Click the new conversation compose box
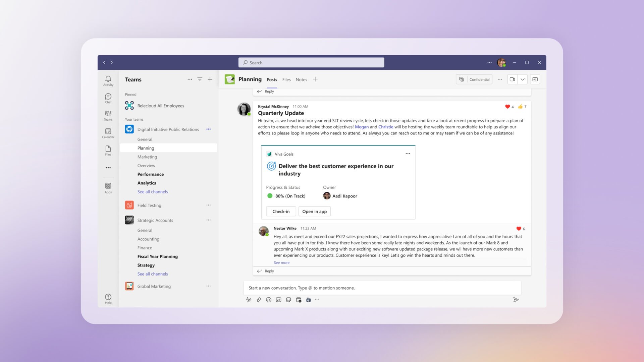 [382, 288]
